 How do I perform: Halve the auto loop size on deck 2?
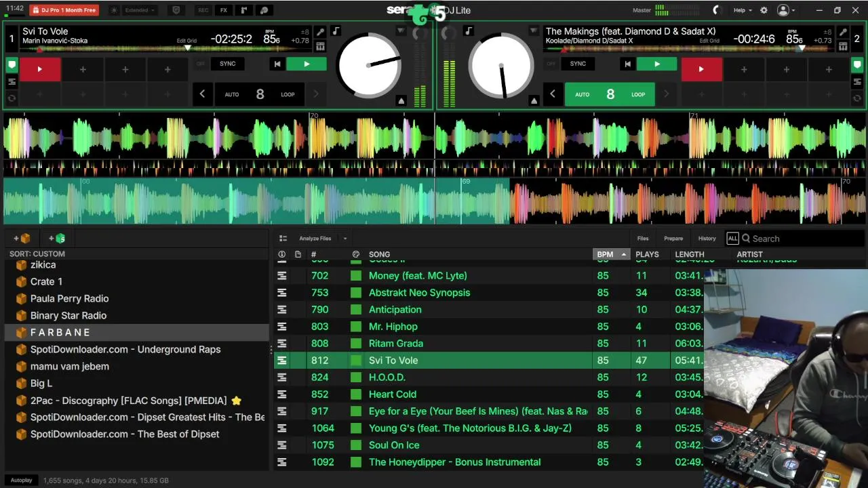[553, 94]
